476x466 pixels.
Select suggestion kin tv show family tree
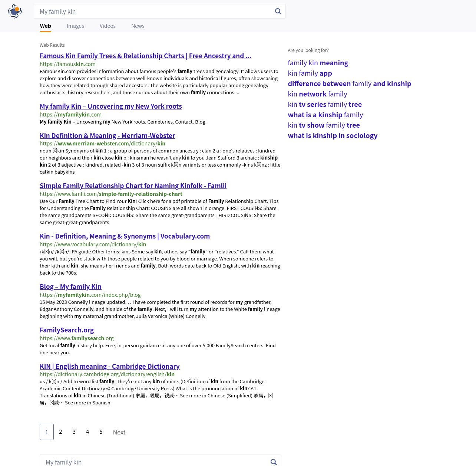coord(324,125)
